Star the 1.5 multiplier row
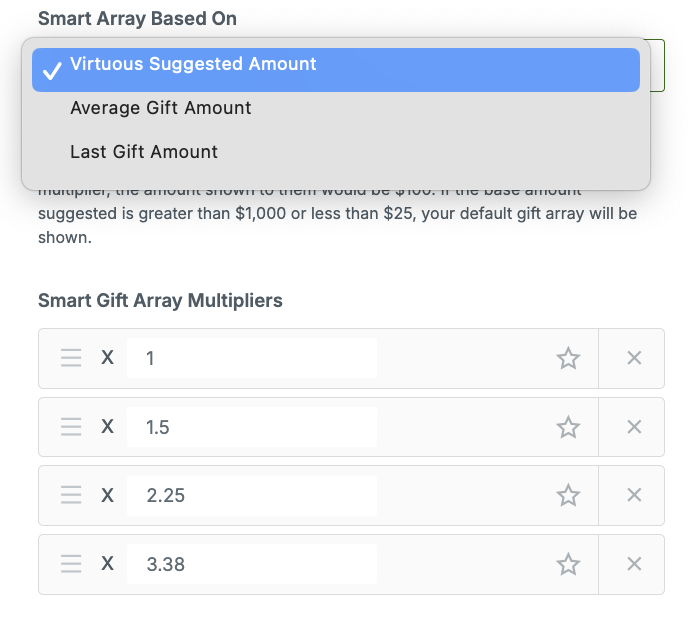Screen dimensions: 700x624 pyautogui.click(x=568, y=427)
